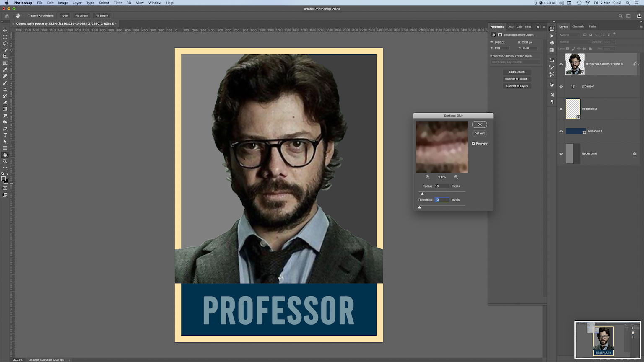The height and width of the screenshot is (362, 644).
Task: Select the Move tool
Action: (5, 31)
